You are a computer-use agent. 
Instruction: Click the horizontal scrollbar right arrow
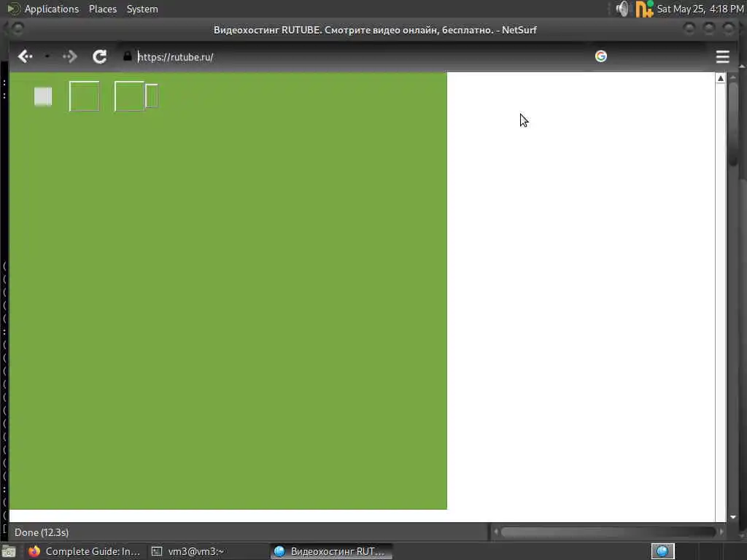[x=721, y=532]
